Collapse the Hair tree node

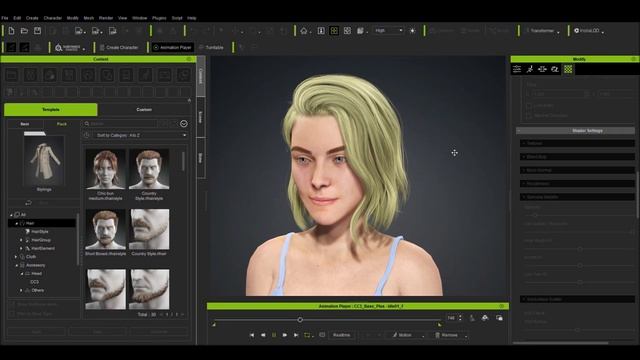point(17,223)
